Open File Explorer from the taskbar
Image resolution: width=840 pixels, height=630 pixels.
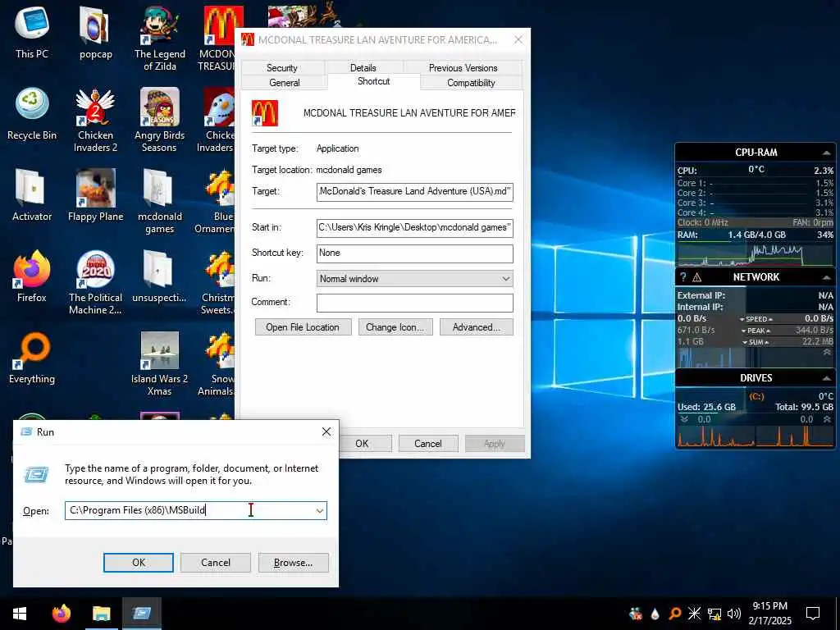tap(101, 614)
